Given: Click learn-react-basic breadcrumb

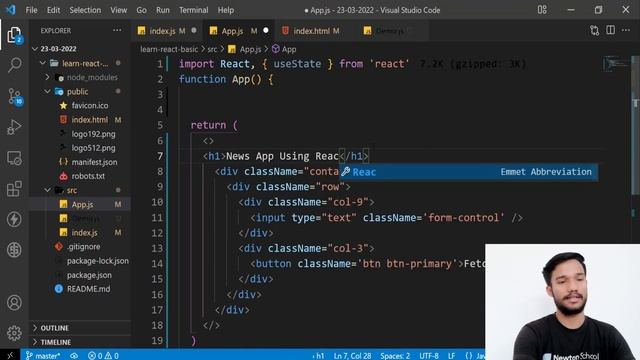Looking at the screenshot, I should pyautogui.click(x=169, y=49).
